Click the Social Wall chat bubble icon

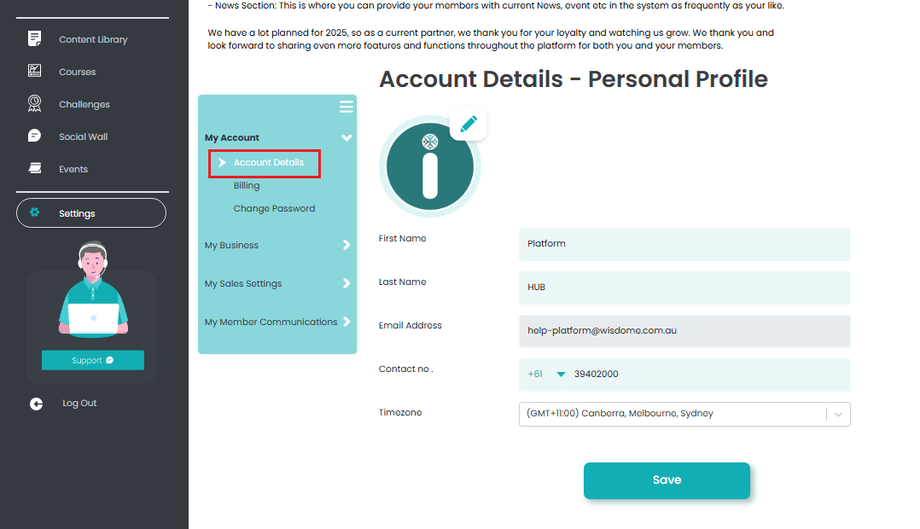pos(35,136)
